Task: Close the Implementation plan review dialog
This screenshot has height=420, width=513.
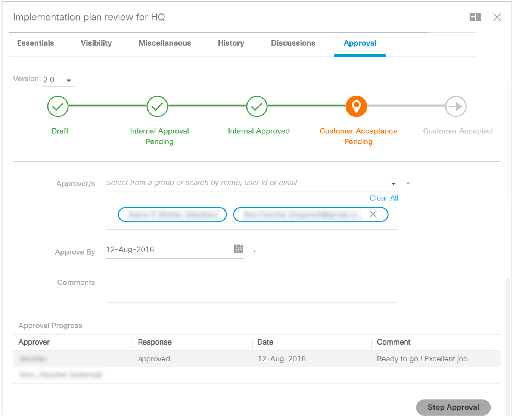Action: pos(497,17)
